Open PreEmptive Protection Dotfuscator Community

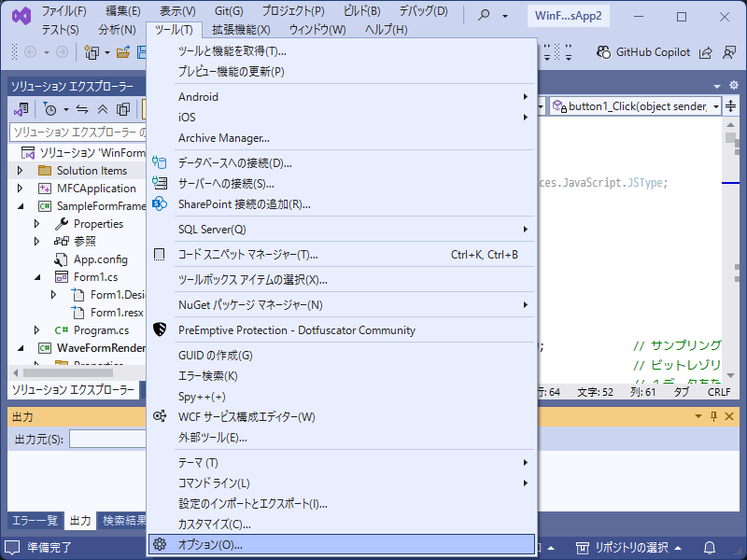tap(342, 330)
